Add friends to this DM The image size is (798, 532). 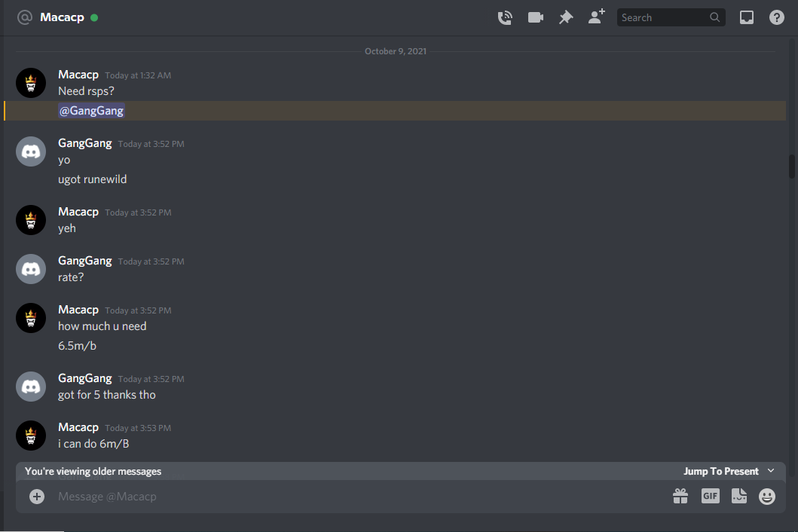[597, 17]
